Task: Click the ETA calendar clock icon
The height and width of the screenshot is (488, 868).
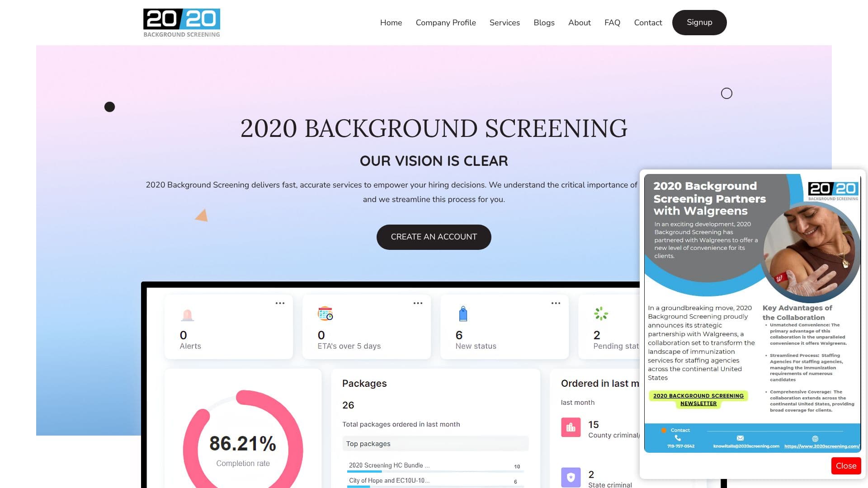Action: [325, 314]
